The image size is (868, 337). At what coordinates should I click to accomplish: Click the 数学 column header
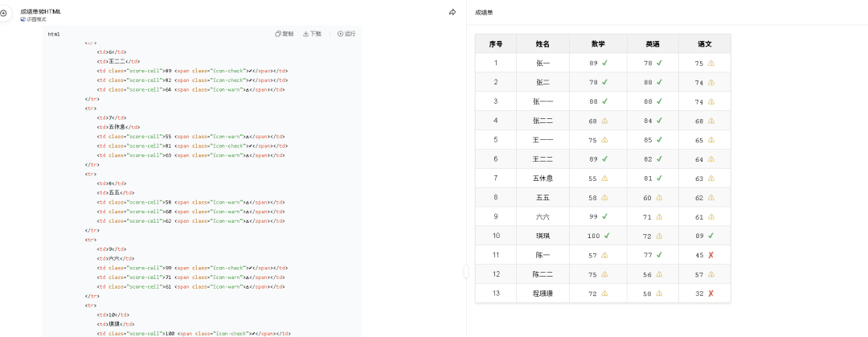[x=598, y=43]
